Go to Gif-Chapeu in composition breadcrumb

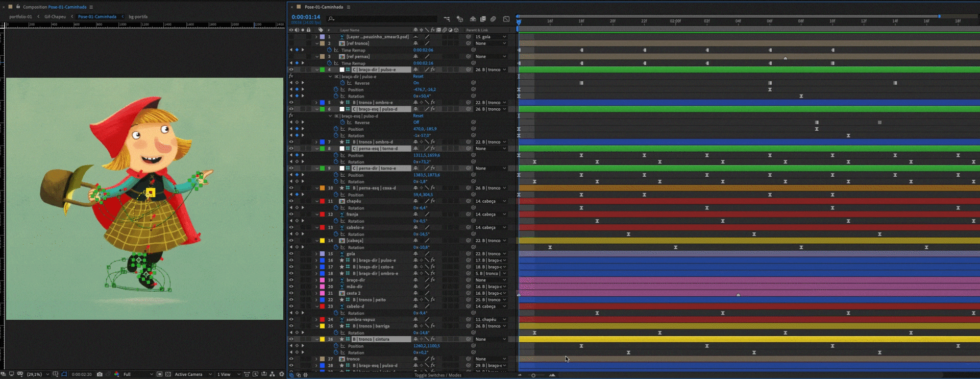pos(55,17)
